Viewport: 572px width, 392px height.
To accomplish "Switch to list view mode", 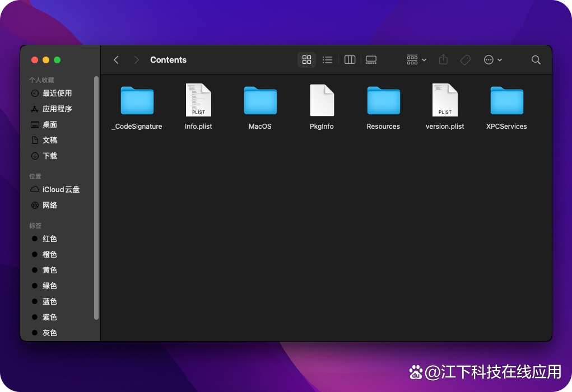I will tap(327, 60).
